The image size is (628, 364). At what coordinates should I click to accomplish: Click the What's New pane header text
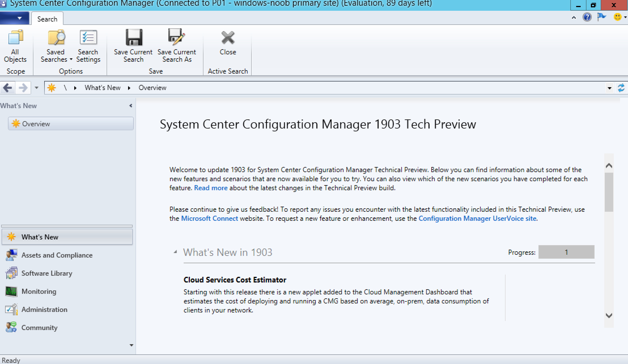18,106
